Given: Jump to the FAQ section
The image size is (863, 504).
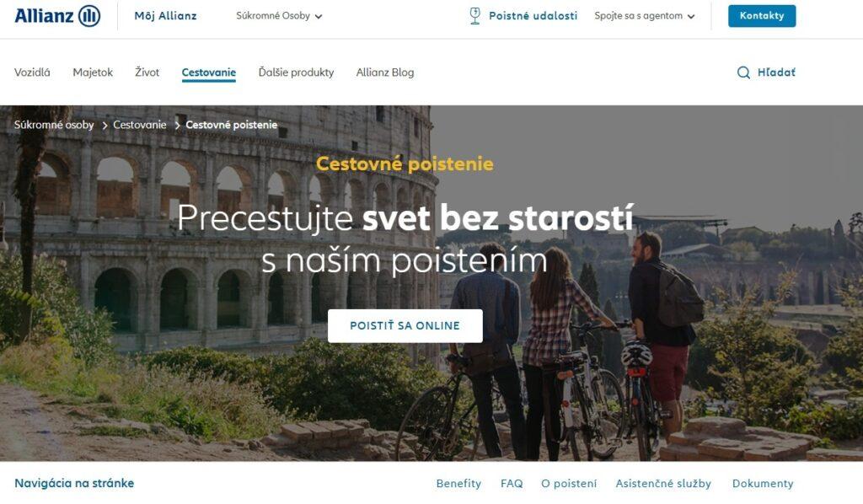Looking at the screenshot, I should pos(512,483).
